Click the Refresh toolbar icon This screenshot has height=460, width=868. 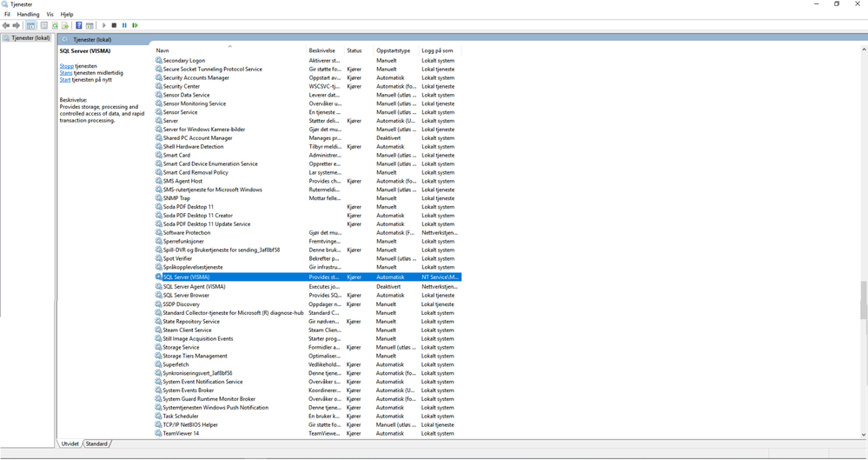(x=55, y=25)
